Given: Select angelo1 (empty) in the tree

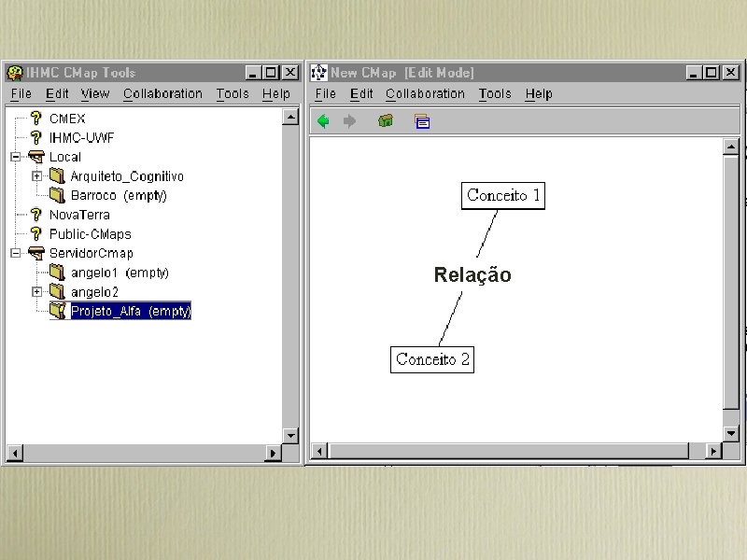Looking at the screenshot, I should click(120, 273).
